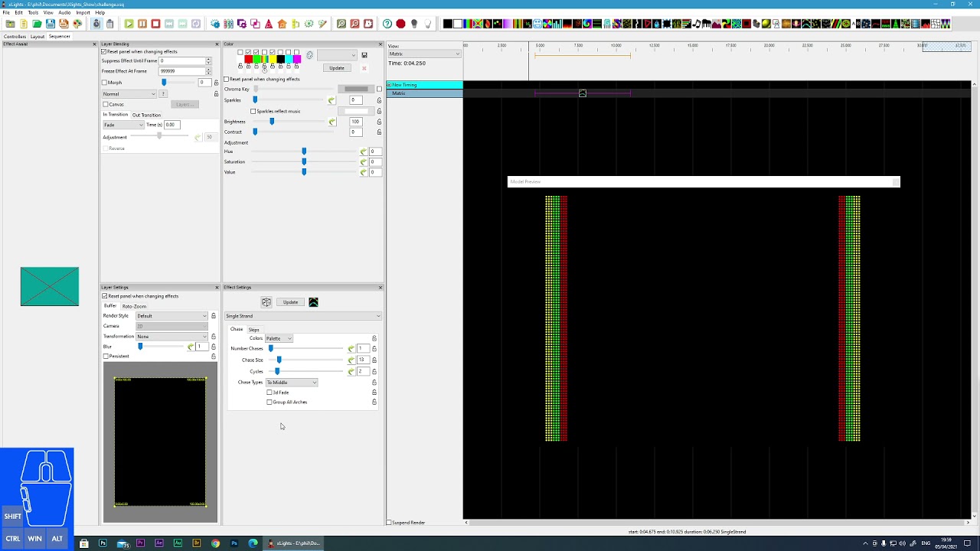Switch to the Controllers tab
The width and height of the screenshot is (980, 551).
coord(15,36)
